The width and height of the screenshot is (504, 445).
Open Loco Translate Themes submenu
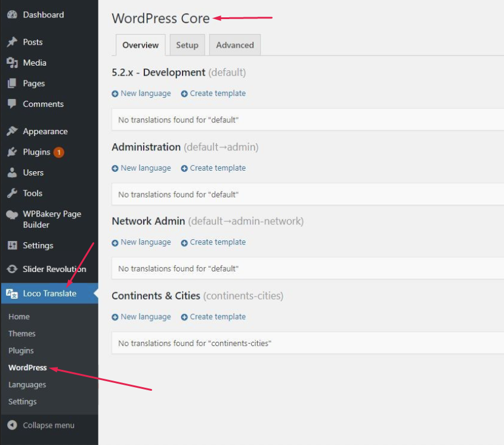22,333
